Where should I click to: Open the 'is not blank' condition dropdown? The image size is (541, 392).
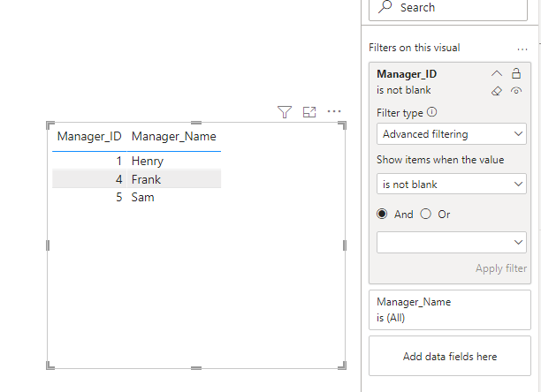pos(452,184)
